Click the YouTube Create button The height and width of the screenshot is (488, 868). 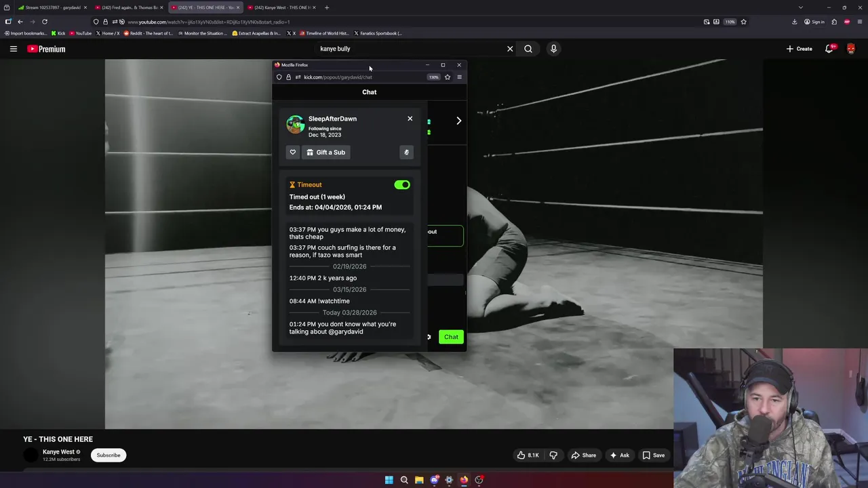pos(800,49)
